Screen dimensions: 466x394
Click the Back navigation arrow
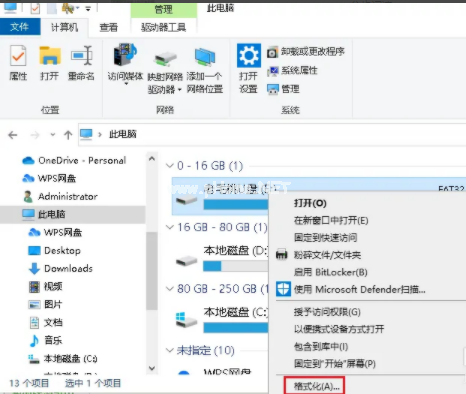(x=13, y=135)
